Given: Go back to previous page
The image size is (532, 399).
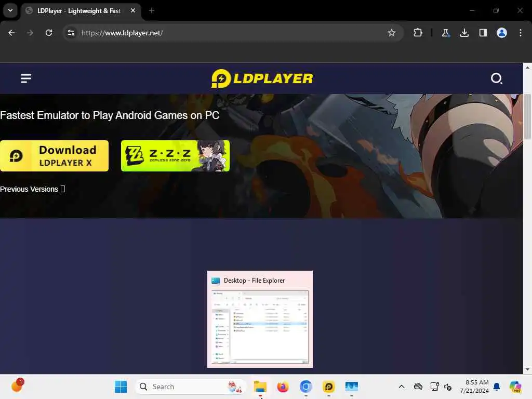Looking at the screenshot, I should [x=11, y=33].
